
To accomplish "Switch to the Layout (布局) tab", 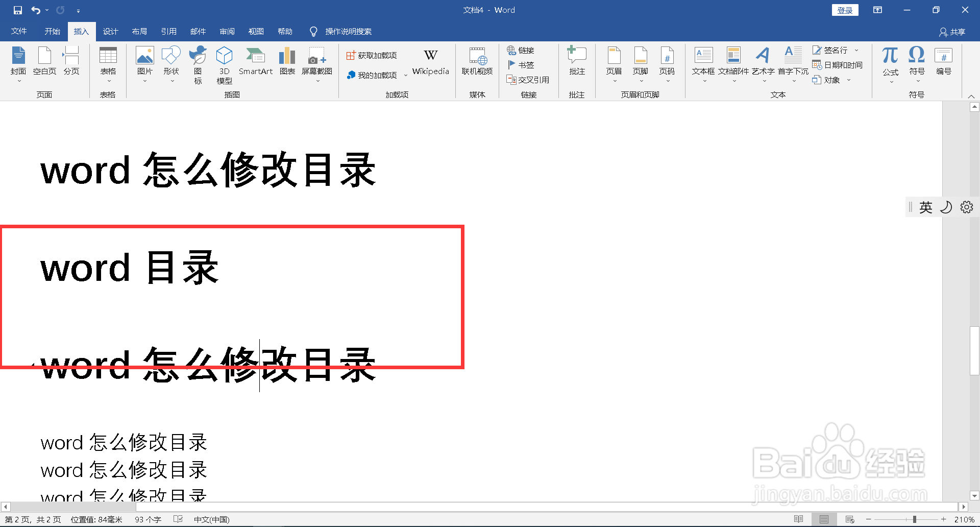I will (x=139, y=31).
